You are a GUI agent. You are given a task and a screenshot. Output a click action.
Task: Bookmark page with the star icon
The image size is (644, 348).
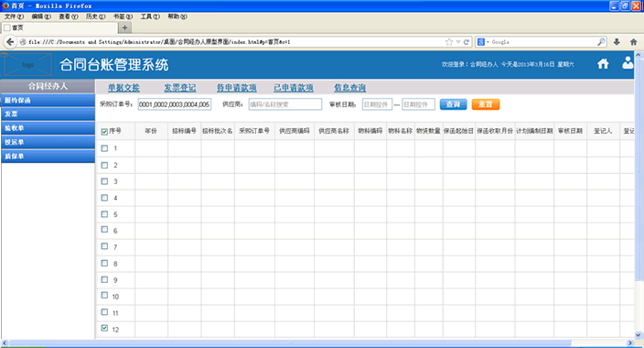click(x=449, y=42)
